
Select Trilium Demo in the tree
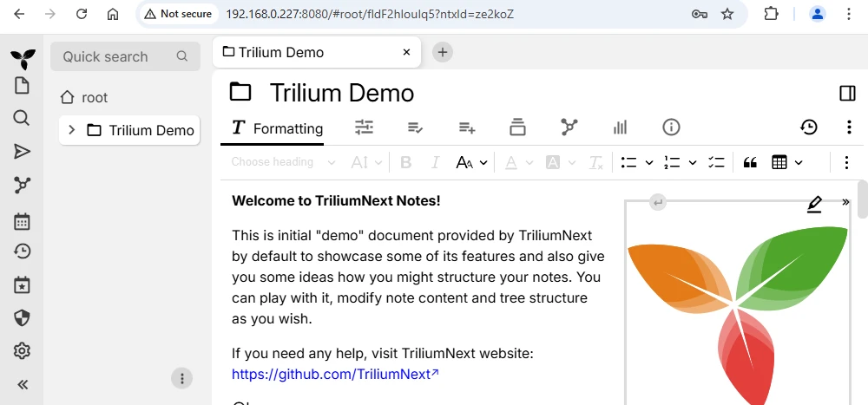pyautogui.click(x=129, y=131)
